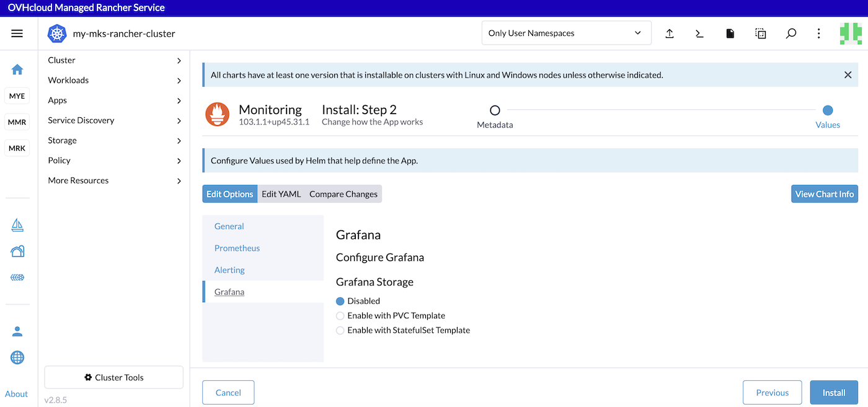Viewport: 868px width, 407px height.
Task: Open the three-dot more options menu
Action: tap(819, 34)
